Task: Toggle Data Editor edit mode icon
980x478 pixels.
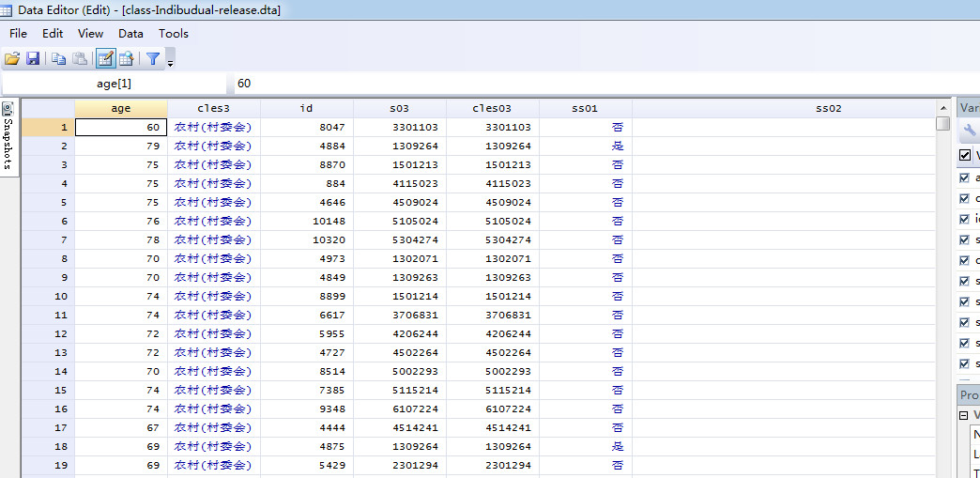Action: coord(105,58)
